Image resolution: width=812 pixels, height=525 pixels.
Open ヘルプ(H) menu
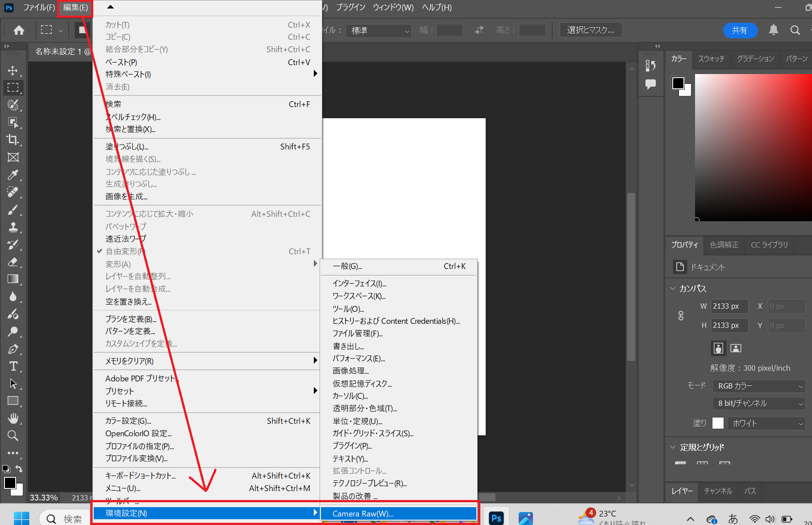coord(437,8)
